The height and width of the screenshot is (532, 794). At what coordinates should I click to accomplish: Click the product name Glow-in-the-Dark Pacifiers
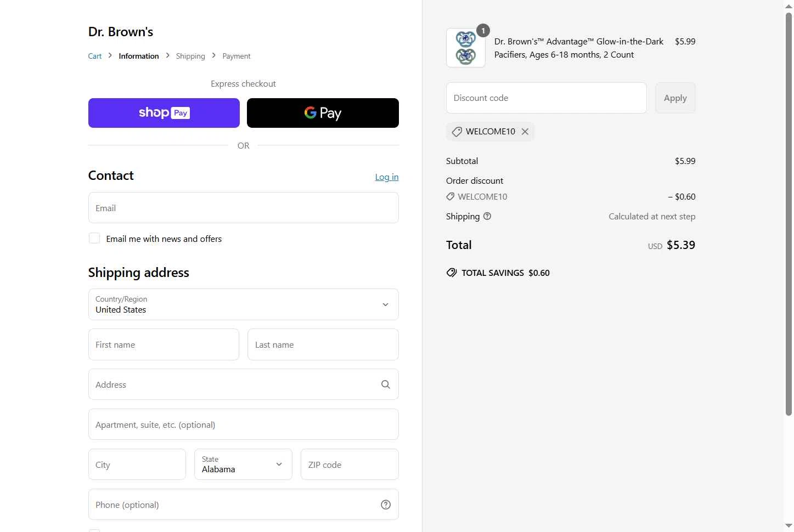pos(579,48)
